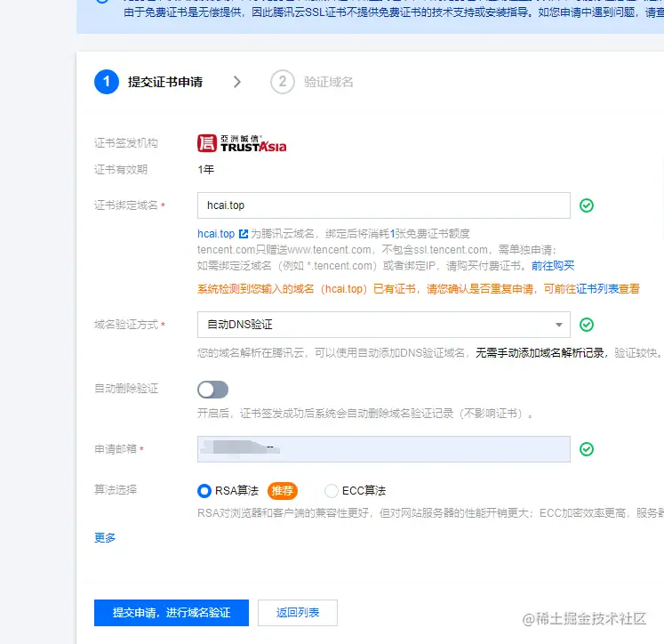
Task: Open hcai.top external link icon
Action: (244, 233)
